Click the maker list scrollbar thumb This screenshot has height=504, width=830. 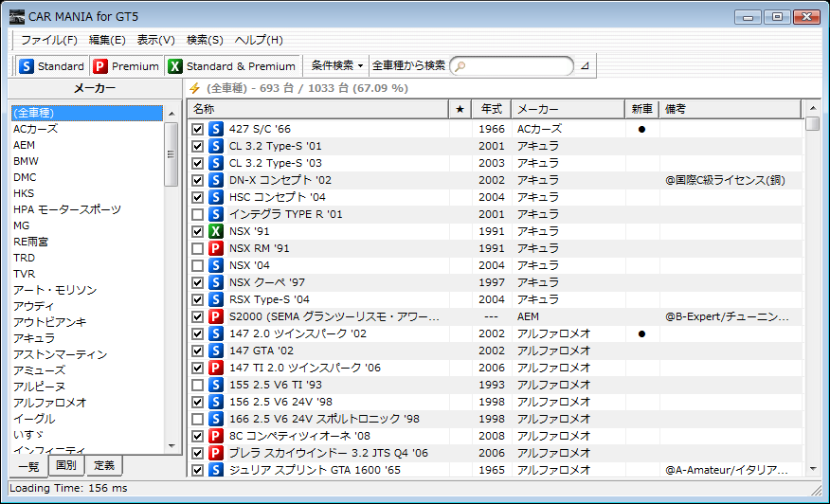pyautogui.click(x=171, y=154)
